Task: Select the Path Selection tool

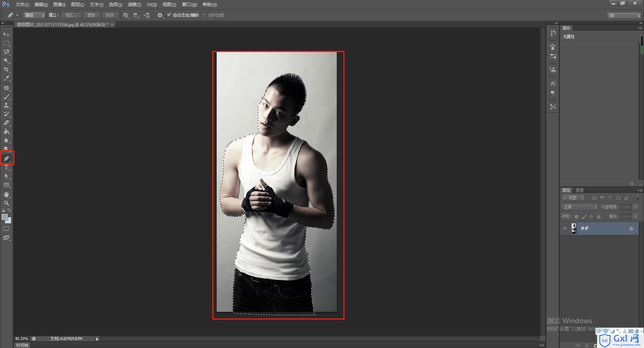Action: 6,176
